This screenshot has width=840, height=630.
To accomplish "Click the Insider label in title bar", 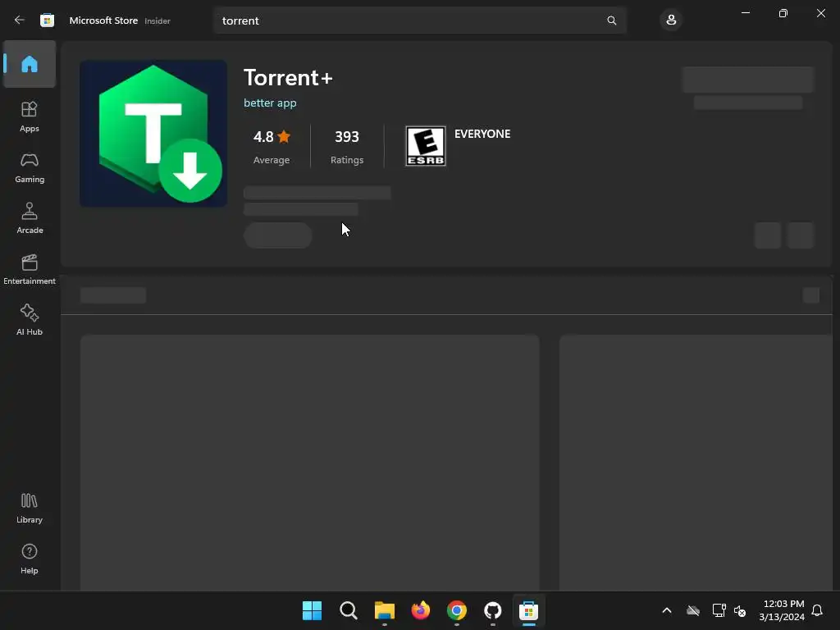I will [x=157, y=21].
